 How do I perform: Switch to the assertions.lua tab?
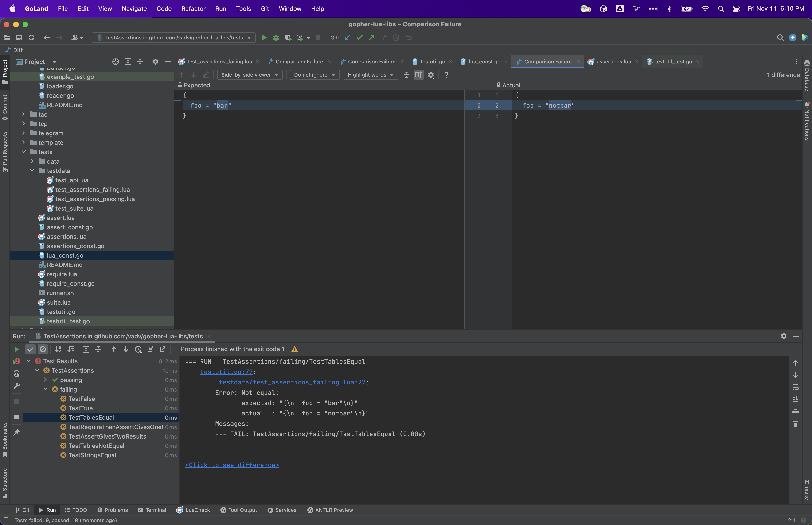613,62
